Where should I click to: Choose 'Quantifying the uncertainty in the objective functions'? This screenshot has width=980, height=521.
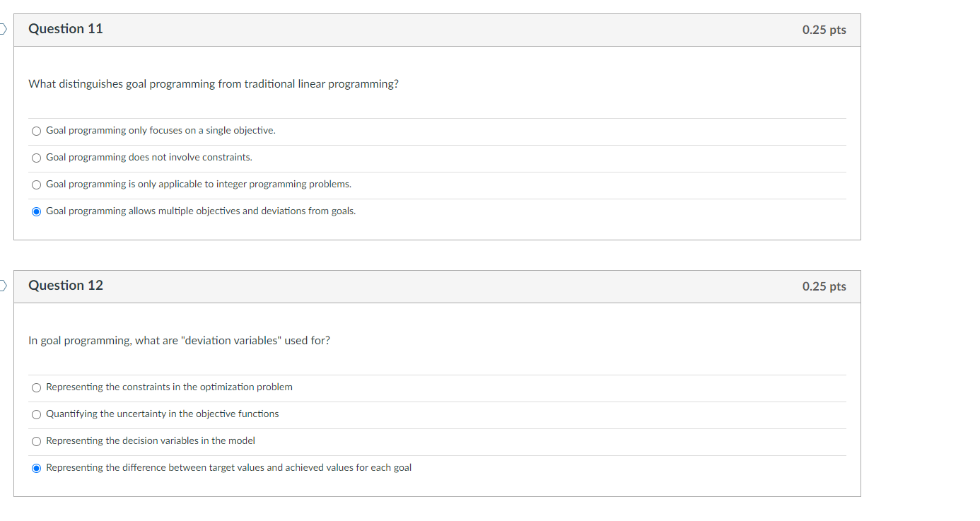pos(36,414)
